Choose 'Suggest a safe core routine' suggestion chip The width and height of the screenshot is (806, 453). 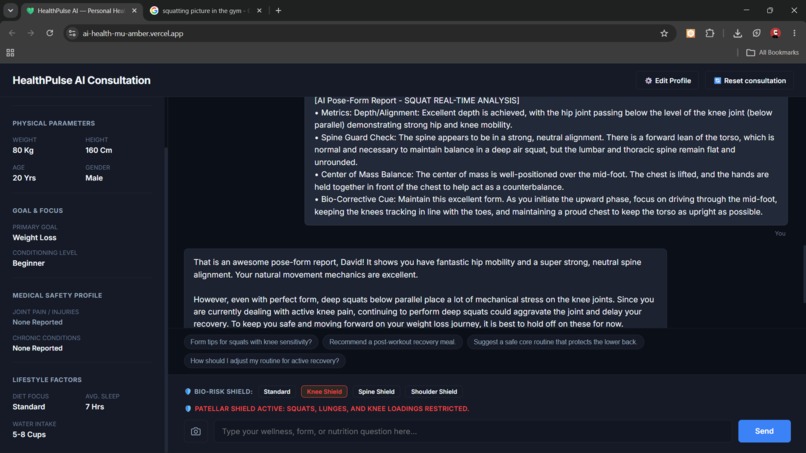[x=555, y=342]
